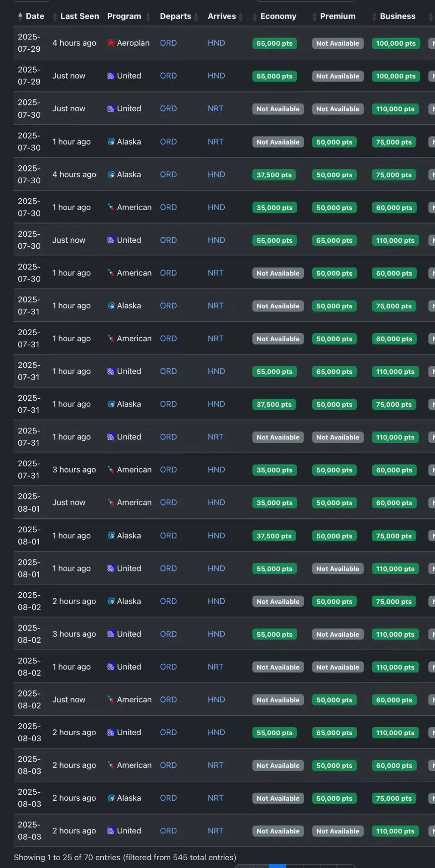Screen dimensions: 435x868
Task: Sort by Economy column sort icon
Action: tap(255, 16)
